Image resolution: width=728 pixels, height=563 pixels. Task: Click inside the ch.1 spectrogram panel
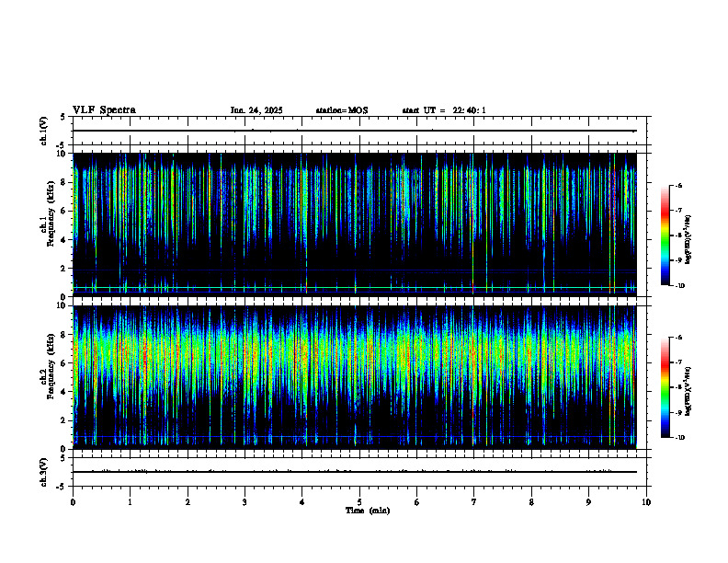pos(355,224)
